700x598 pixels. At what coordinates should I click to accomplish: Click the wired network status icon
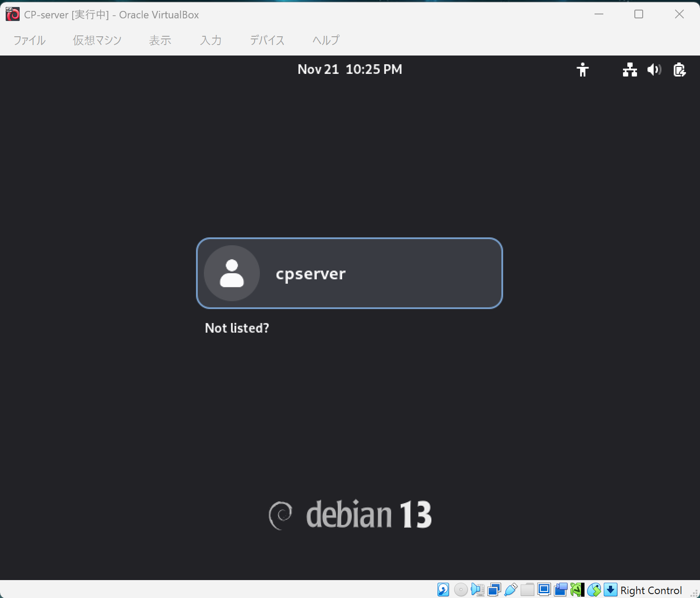point(630,70)
